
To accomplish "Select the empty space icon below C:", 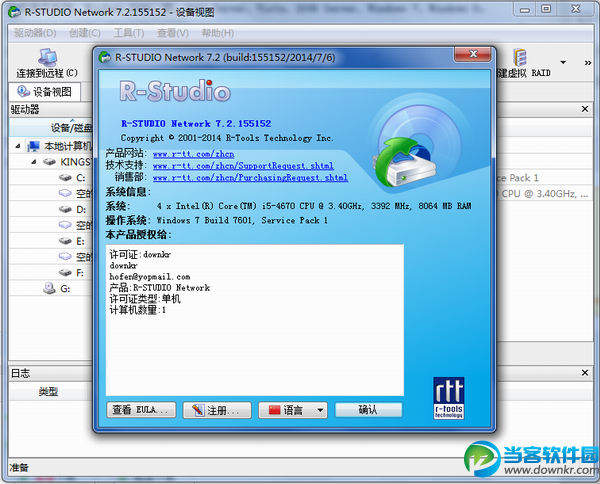I will [65, 193].
